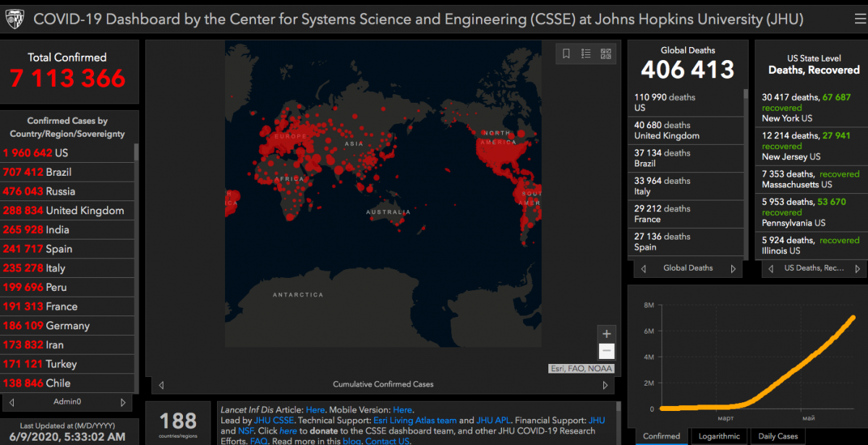This screenshot has width=868, height=445.
Task: Switch map to previous layer view
Action: [x=161, y=384]
